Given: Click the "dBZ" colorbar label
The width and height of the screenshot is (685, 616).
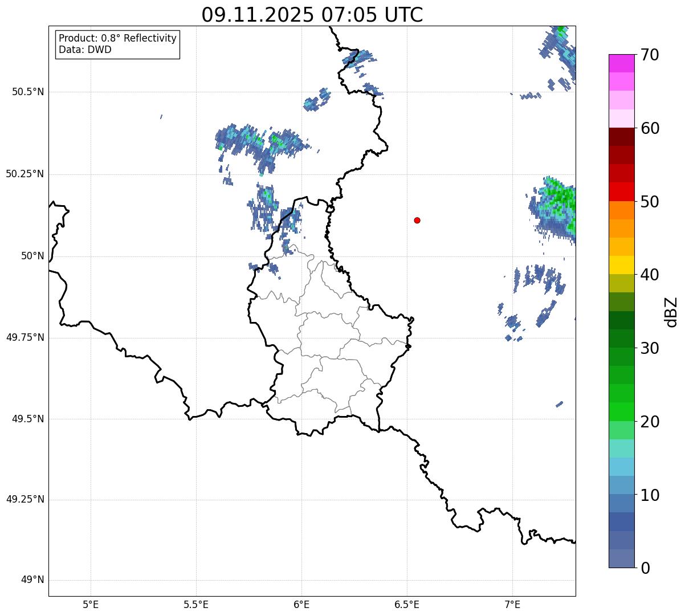Looking at the screenshot, I should [672, 311].
